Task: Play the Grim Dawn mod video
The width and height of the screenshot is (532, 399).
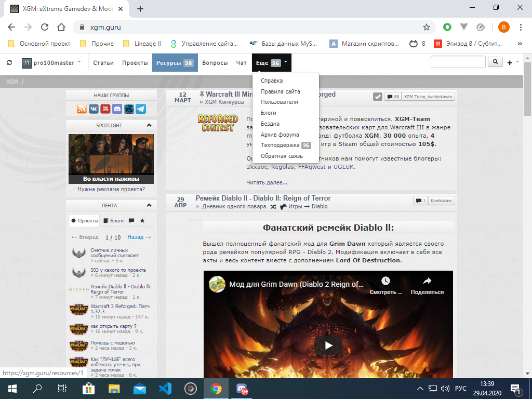Action: 328,345
